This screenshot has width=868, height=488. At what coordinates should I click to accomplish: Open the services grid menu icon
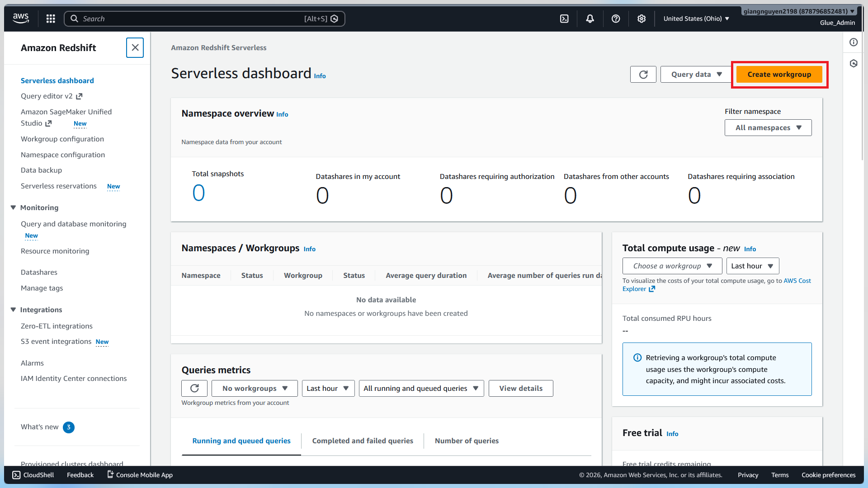[51, 19]
